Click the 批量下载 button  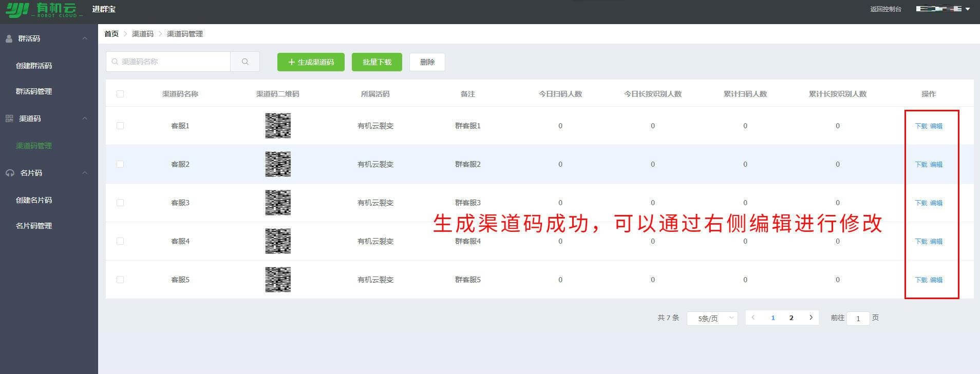tap(377, 62)
